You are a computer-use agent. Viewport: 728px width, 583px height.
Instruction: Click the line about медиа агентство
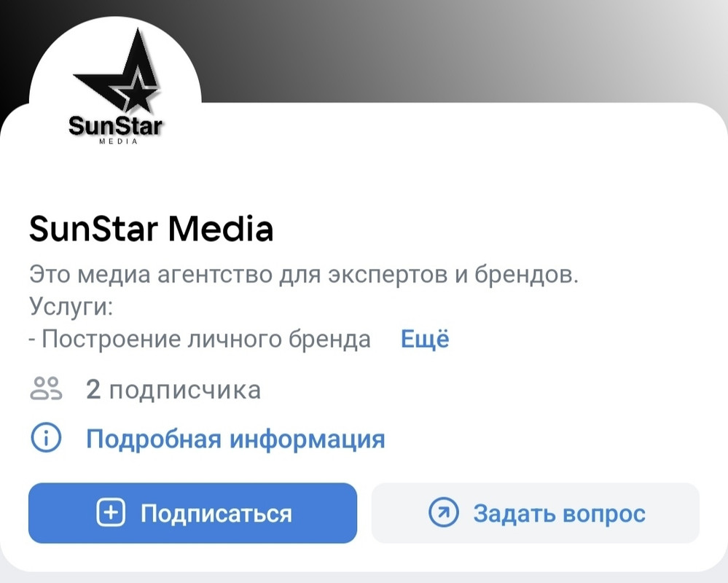pyautogui.click(x=304, y=274)
